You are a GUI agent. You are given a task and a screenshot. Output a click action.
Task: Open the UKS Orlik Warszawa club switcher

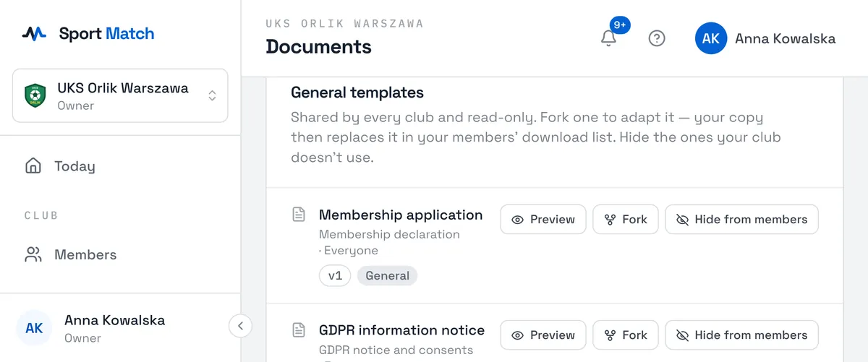(120, 95)
